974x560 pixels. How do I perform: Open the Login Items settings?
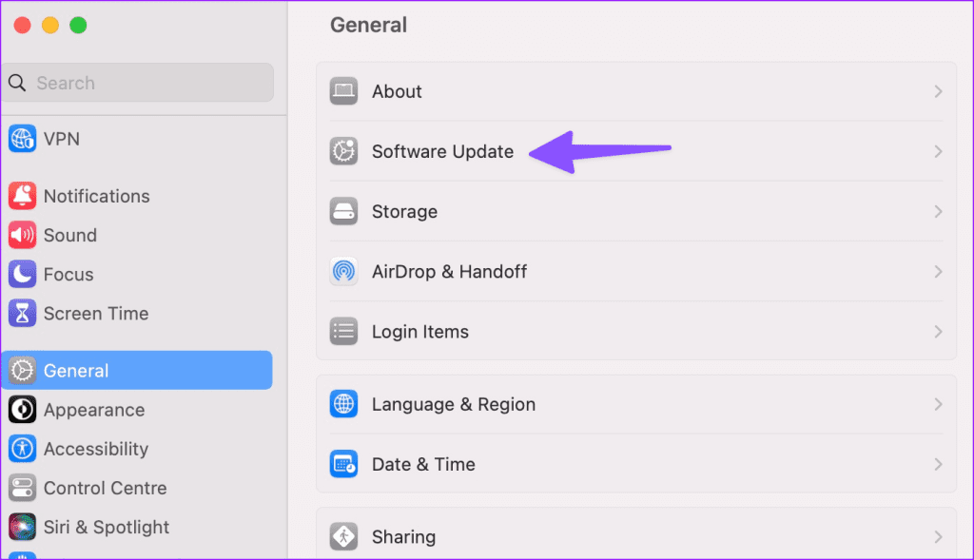coord(636,332)
